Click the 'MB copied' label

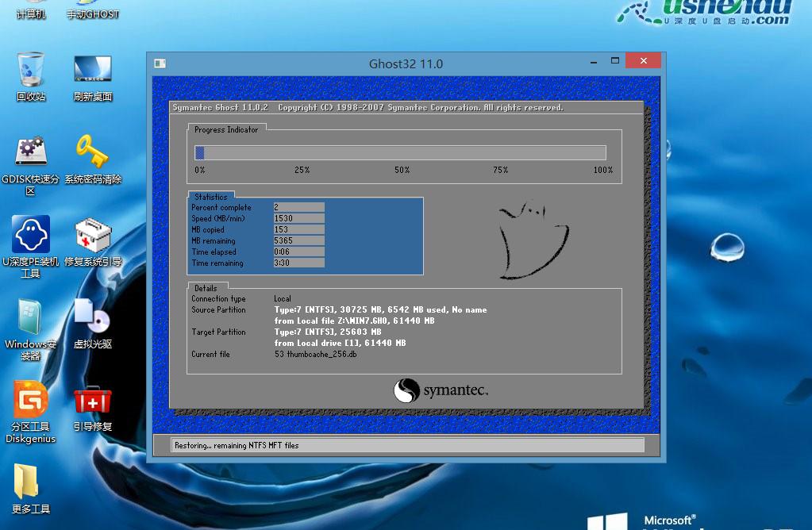(208, 229)
